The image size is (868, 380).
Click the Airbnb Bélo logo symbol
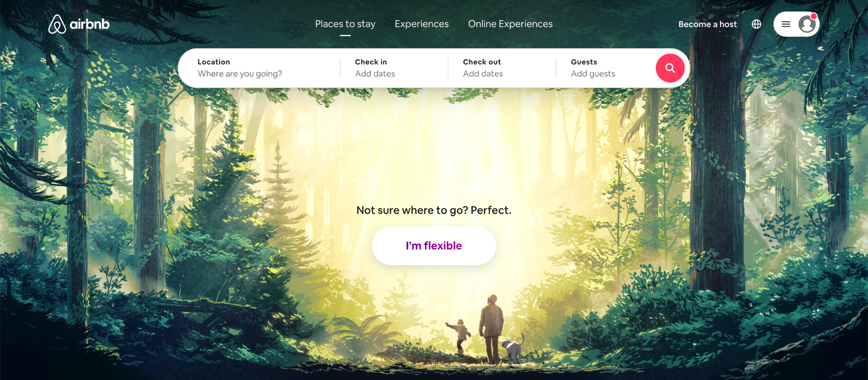point(57,24)
